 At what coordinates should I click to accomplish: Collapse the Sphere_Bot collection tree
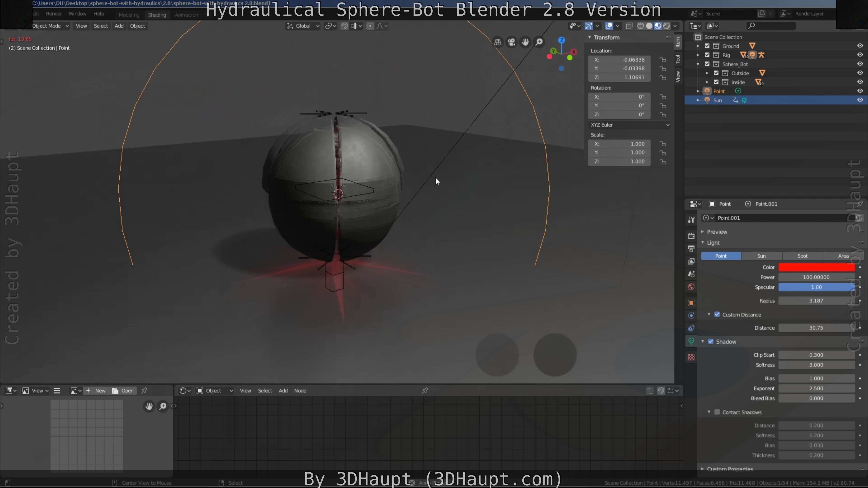[698, 64]
